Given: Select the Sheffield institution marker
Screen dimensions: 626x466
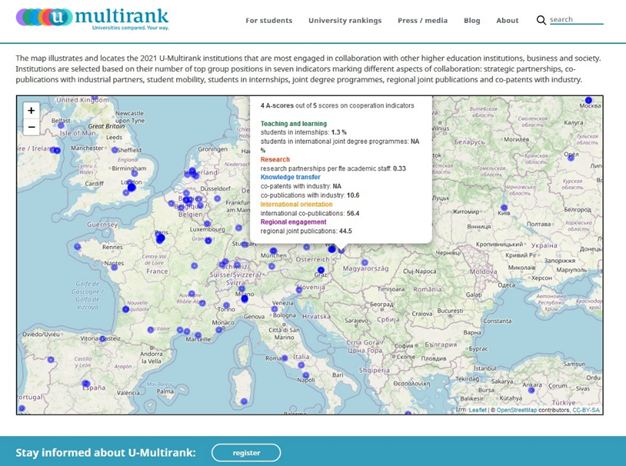Looking at the screenshot, I should [115, 150].
